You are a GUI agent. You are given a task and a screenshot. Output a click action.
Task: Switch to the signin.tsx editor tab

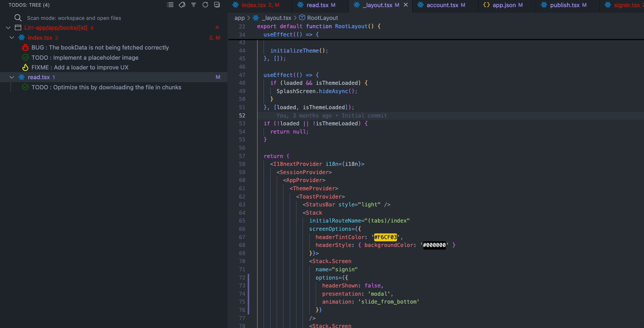[x=622, y=5]
